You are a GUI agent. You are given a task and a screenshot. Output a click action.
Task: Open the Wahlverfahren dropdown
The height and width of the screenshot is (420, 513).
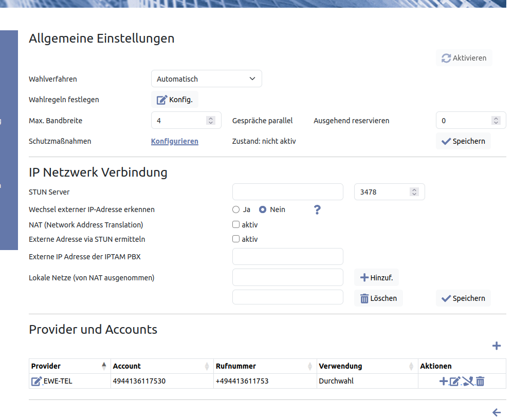tap(206, 79)
